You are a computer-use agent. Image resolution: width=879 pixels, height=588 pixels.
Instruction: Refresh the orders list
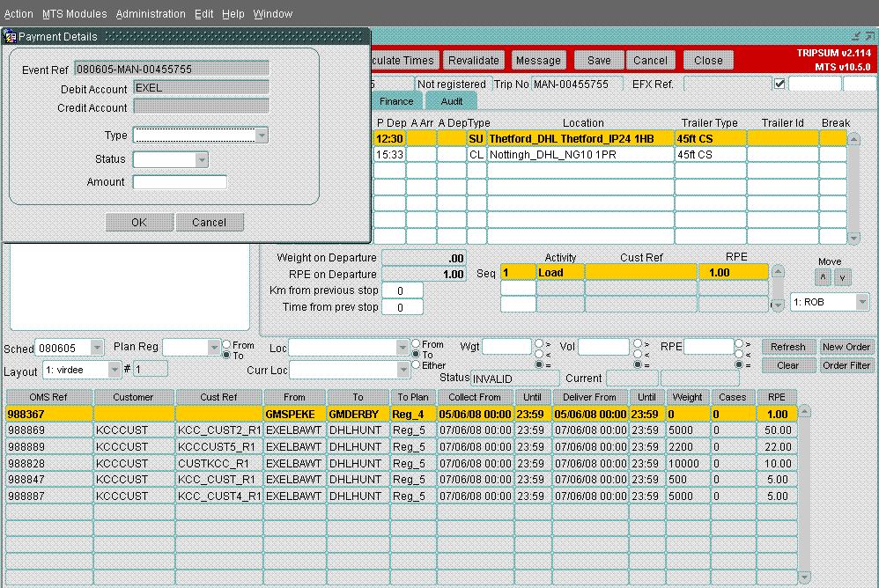(x=787, y=347)
